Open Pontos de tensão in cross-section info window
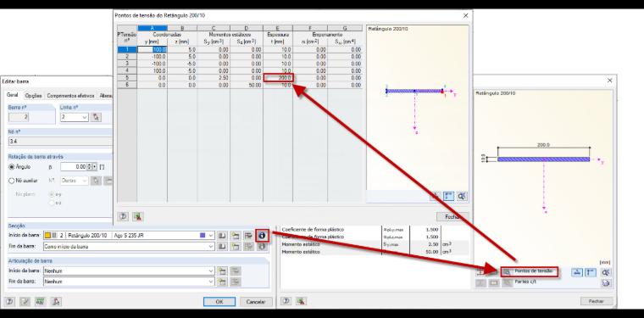 point(530,271)
